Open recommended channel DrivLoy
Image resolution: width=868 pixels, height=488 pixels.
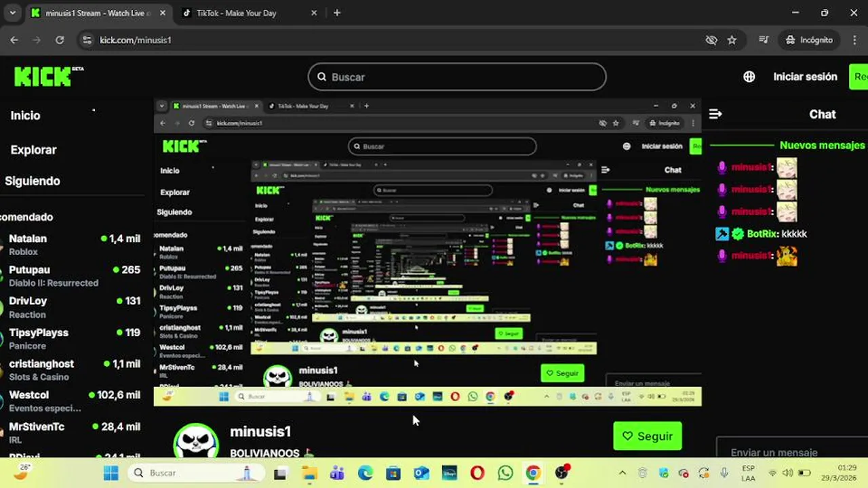[72, 307]
